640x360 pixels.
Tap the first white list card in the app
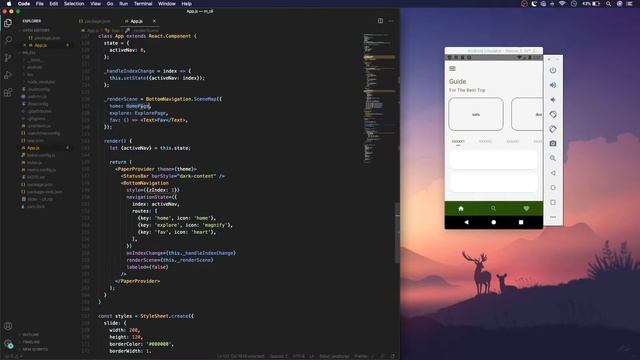[x=493, y=160]
